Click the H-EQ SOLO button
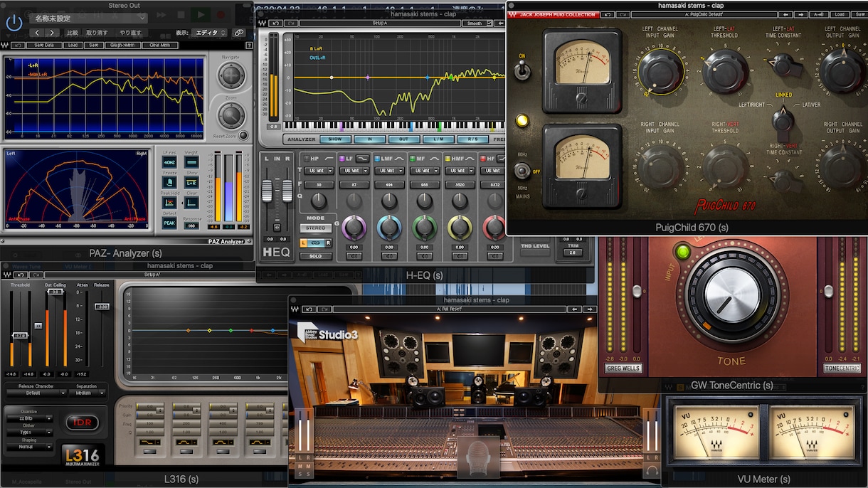Viewport: 868px width, 488px height. point(315,256)
